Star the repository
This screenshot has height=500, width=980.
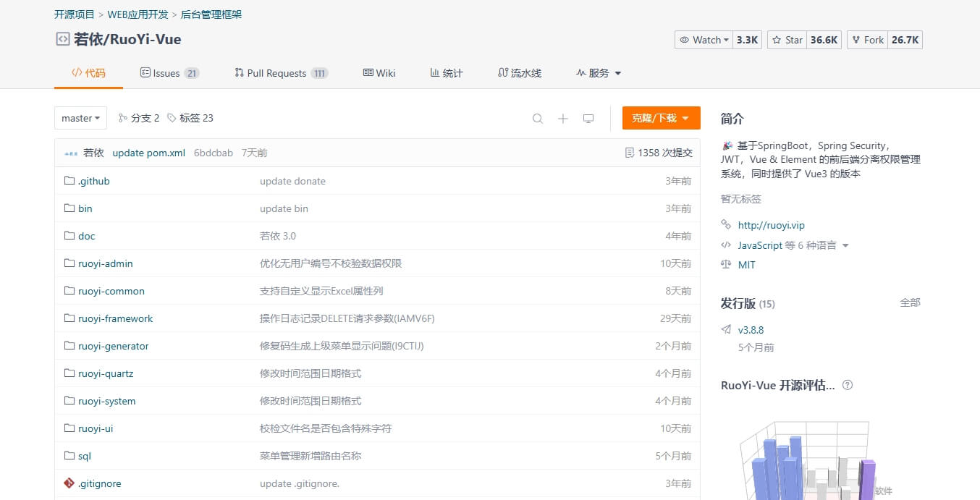tap(787, 40)
